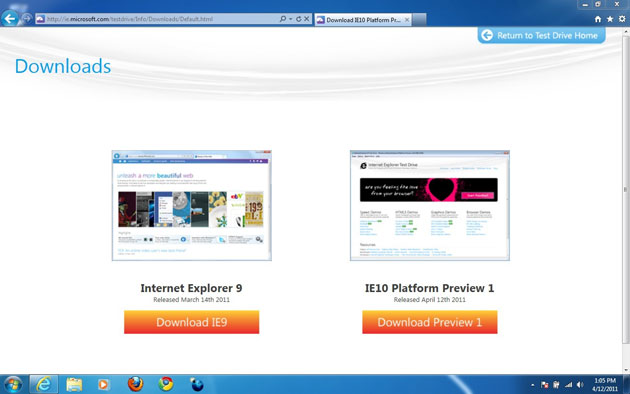The image size is (630, 394).
Task: Show hidden system tray icons arrow
Action: coord(533,385)
